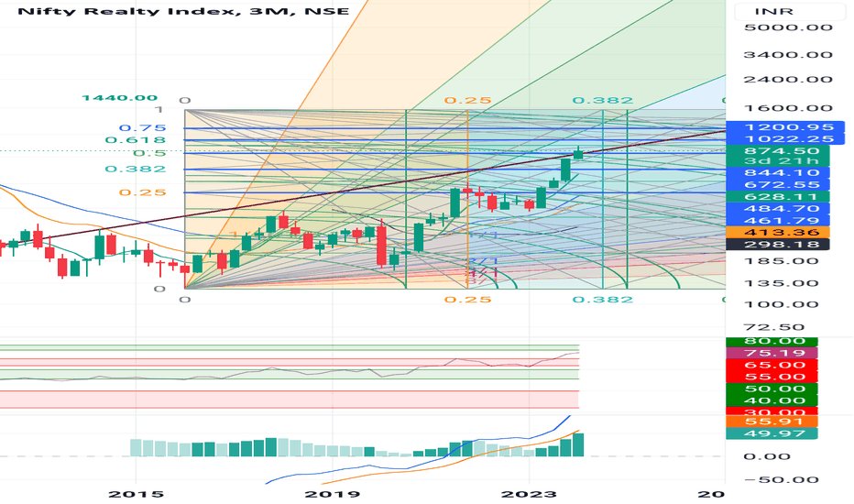Click the RSI 55.00 level label
This screenshot has height=504, width=854.
click(x=772, y=377)
